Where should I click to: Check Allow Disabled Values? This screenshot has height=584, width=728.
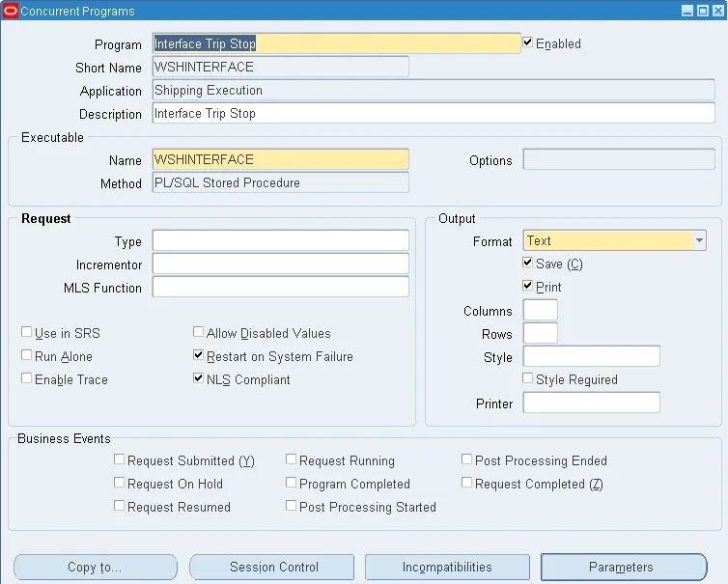(198, 332)
